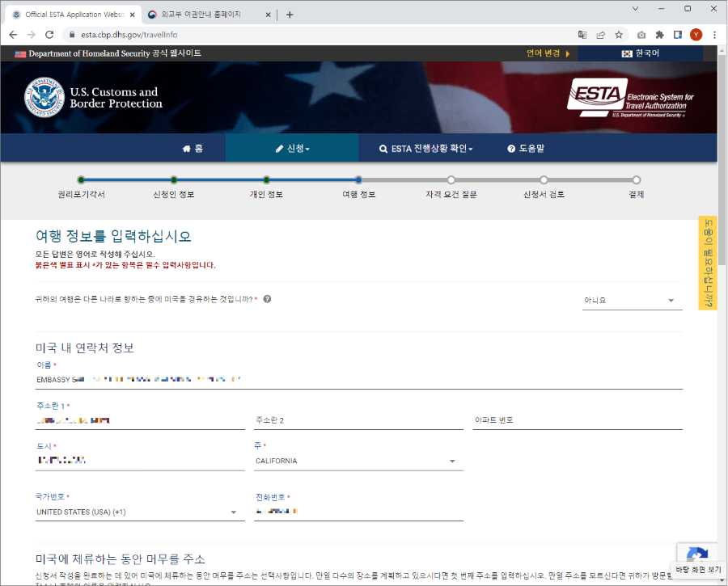Open the 신청 dropdown menu

click(x=292, y=149)
